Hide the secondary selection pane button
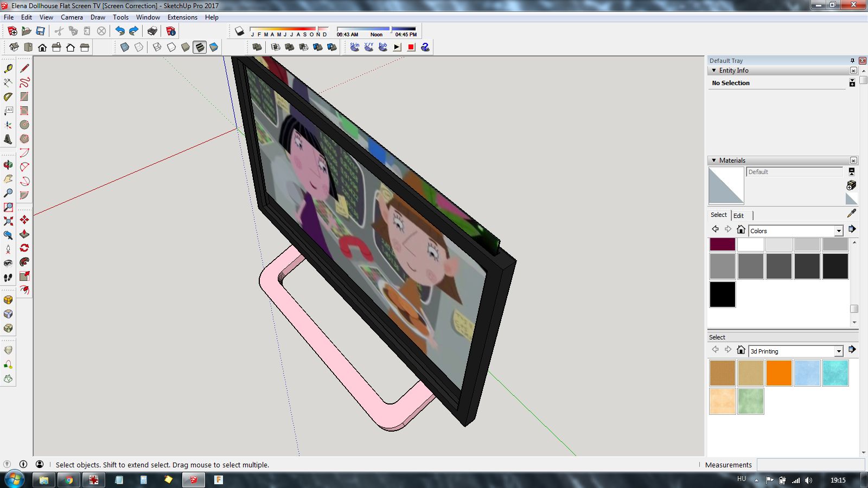This screenshot has height=488, width=868. (x=852, y=172)
